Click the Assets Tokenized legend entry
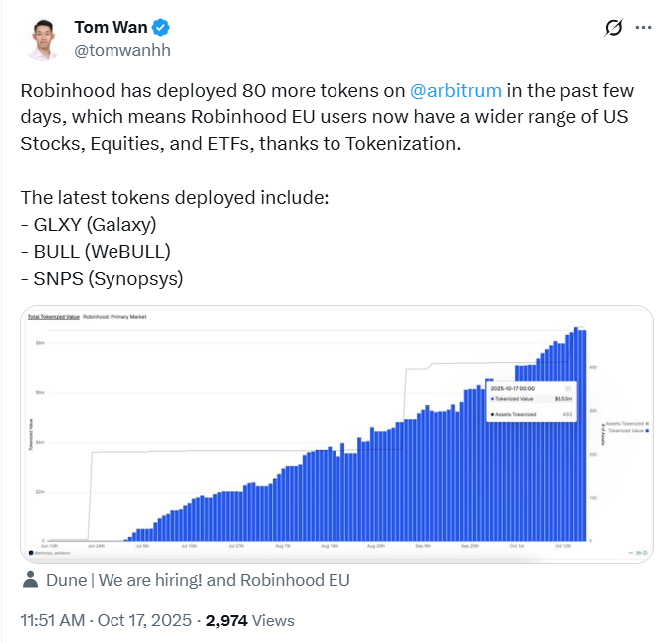672x643 pixels. point(624,423)
